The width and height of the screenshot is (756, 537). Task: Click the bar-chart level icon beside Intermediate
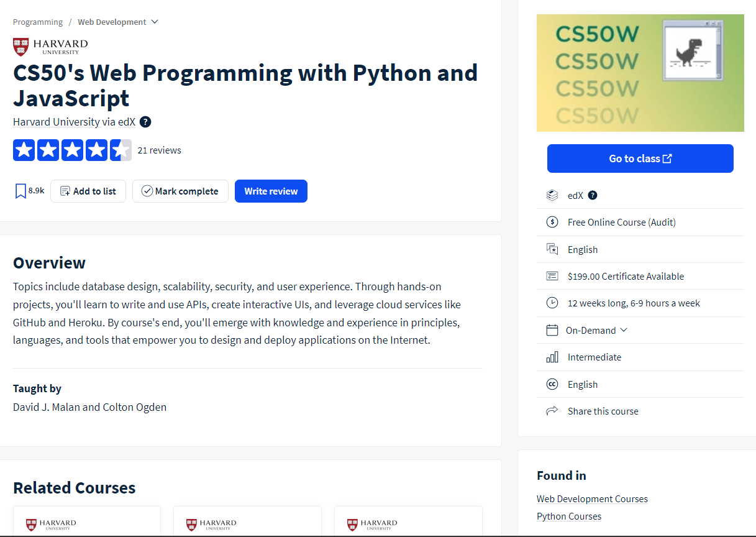552,357
